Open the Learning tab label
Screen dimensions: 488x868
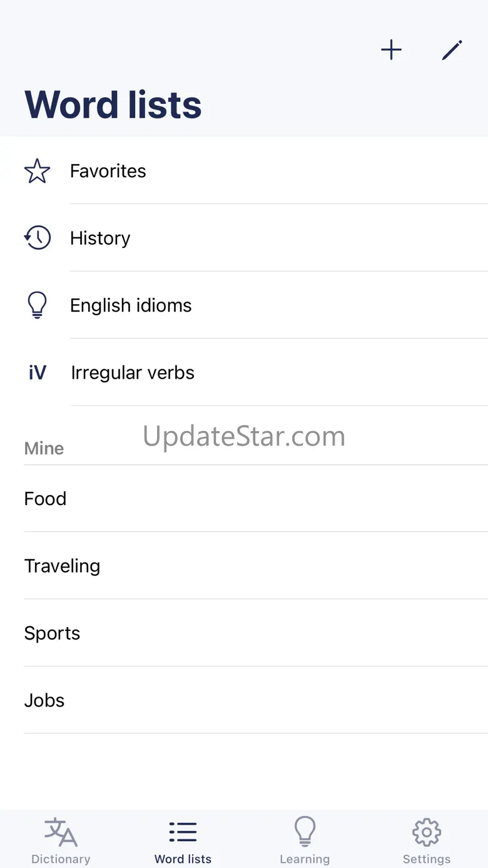pos(305,859)
